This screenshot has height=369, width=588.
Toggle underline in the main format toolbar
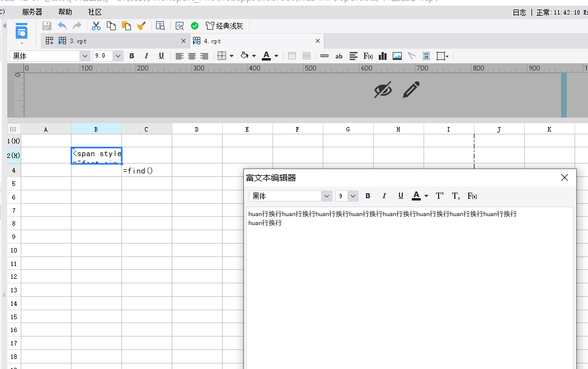coord(161,56)
